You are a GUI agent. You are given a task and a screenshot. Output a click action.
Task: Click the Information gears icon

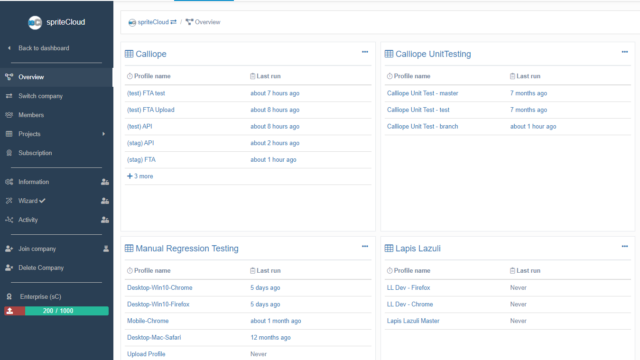[x=9, y=182]
